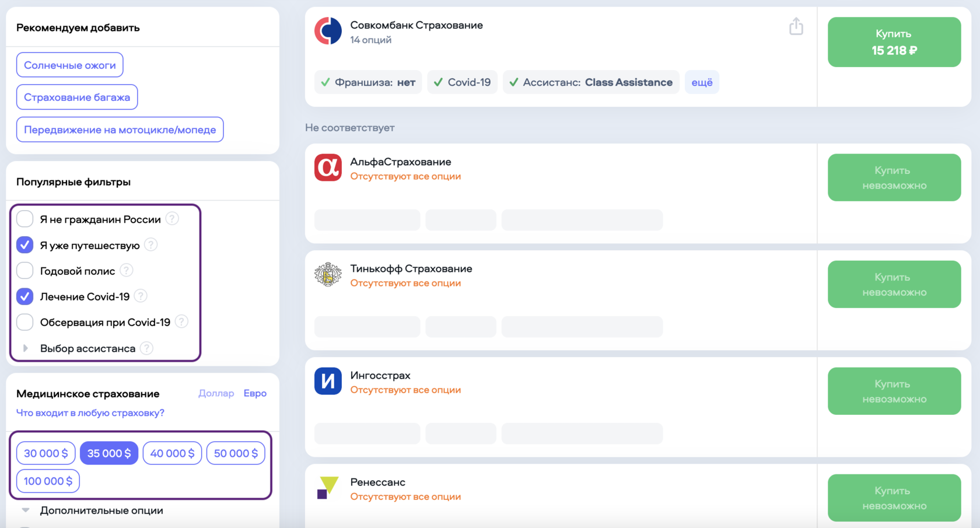The width and height of the screenshot is (980, 528).
Task: Enable Обсервация при Covid-19 checkbox
Action: (x=24, y=321)
